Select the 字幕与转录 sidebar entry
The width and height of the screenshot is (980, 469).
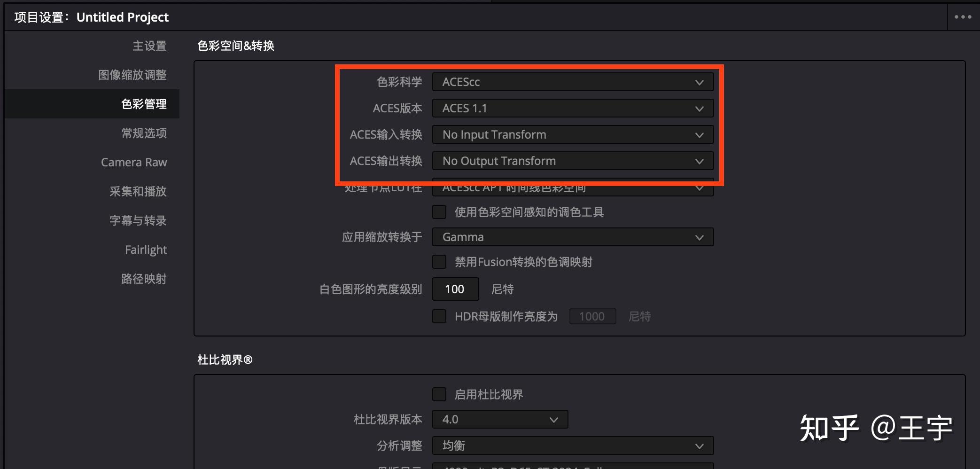138,220
